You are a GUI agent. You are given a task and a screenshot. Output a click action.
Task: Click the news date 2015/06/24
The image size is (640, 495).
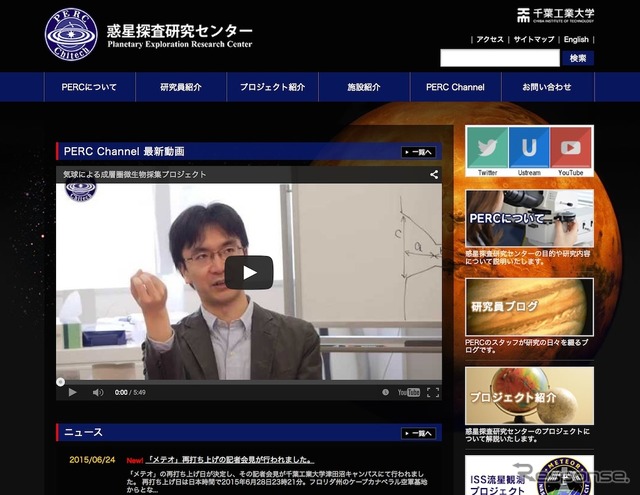pos(92,460)
